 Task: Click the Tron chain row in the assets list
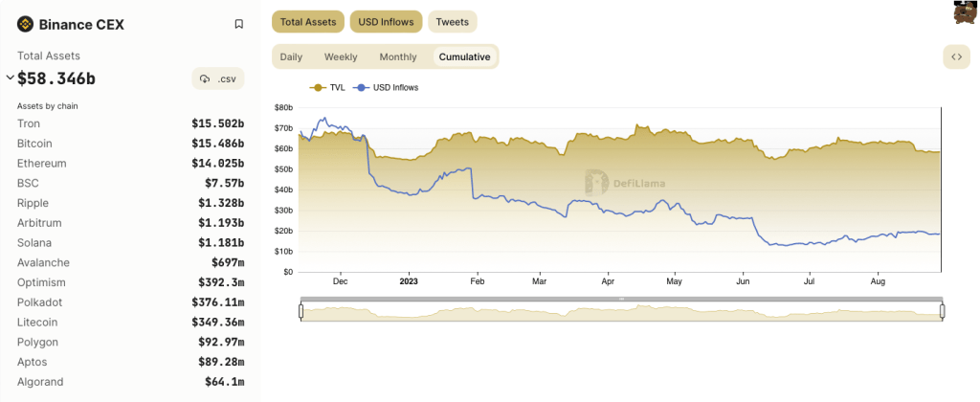(x=130, y=123)
